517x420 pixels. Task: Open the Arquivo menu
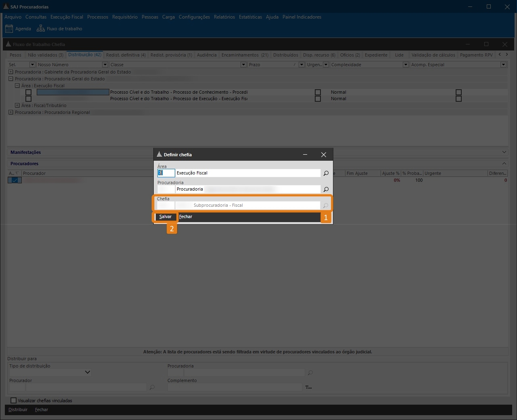pyautogui.click(x=13, y=17)
